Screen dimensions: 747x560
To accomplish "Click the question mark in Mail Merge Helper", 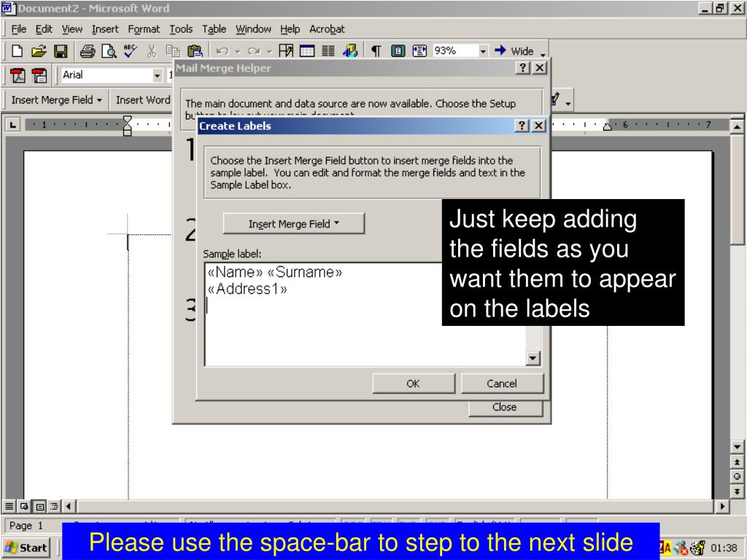I will tap(522, 68).
